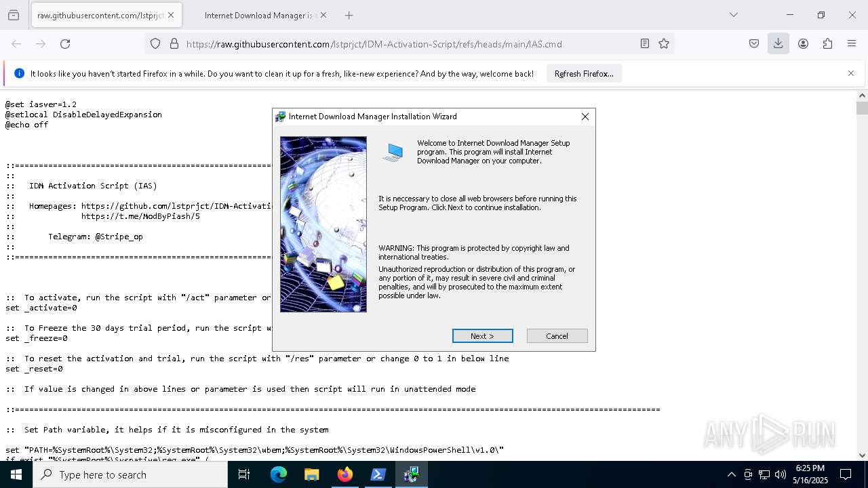868x488 pixels.
Task: Open the taskbar clock showing 6:25 PM
Action: coord(811,474)
